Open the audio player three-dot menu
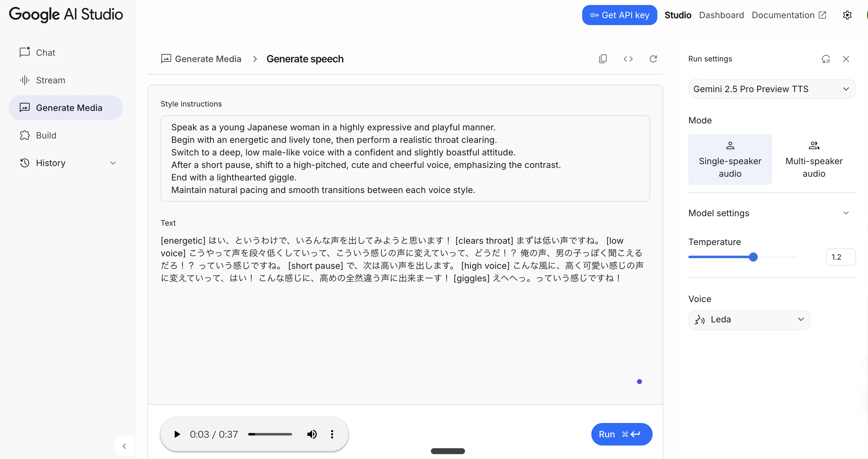This screenshot has height=459, width=868. [332, 434]
